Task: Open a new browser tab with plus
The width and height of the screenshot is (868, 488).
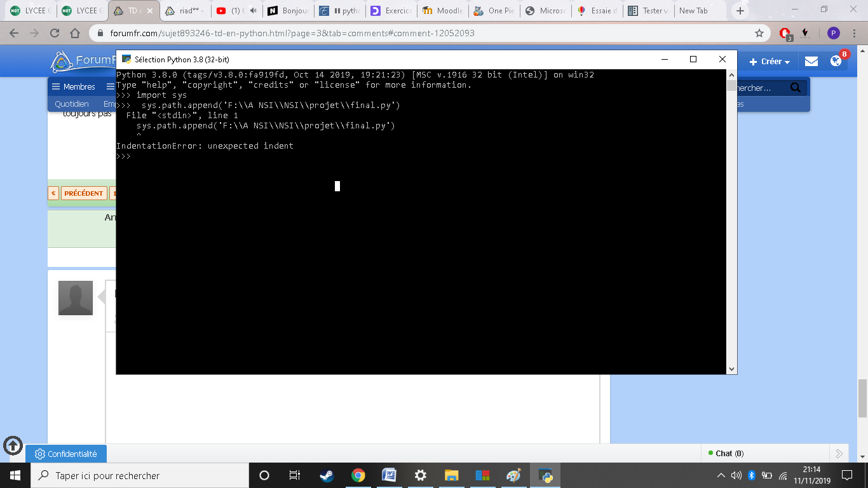Action: pos(740,11)
